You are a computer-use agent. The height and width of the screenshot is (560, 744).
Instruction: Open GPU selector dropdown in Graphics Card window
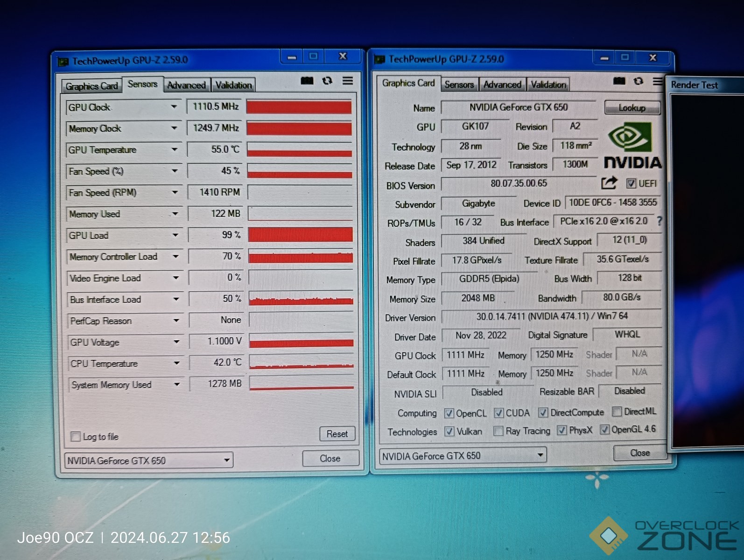tap(540, 455)
